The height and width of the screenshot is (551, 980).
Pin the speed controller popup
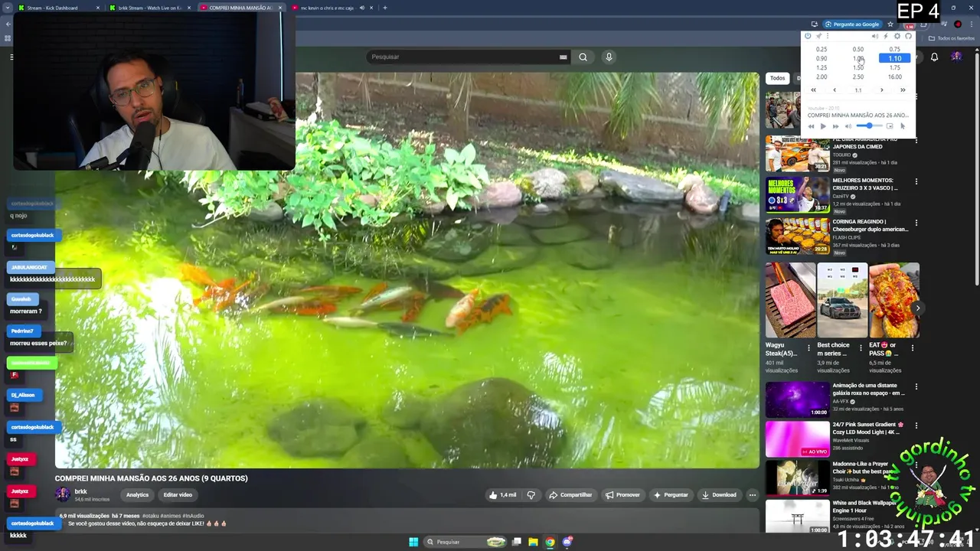818,36
